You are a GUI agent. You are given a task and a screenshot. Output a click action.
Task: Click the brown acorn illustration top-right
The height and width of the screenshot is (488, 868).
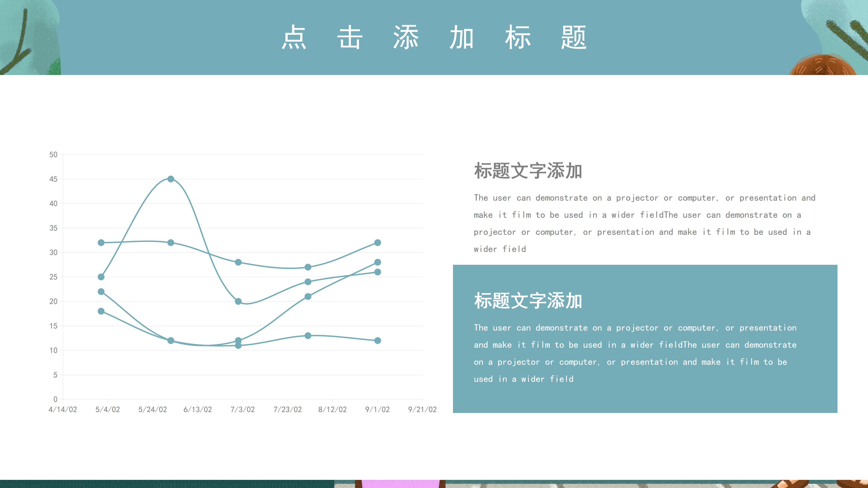coord(822,66)
